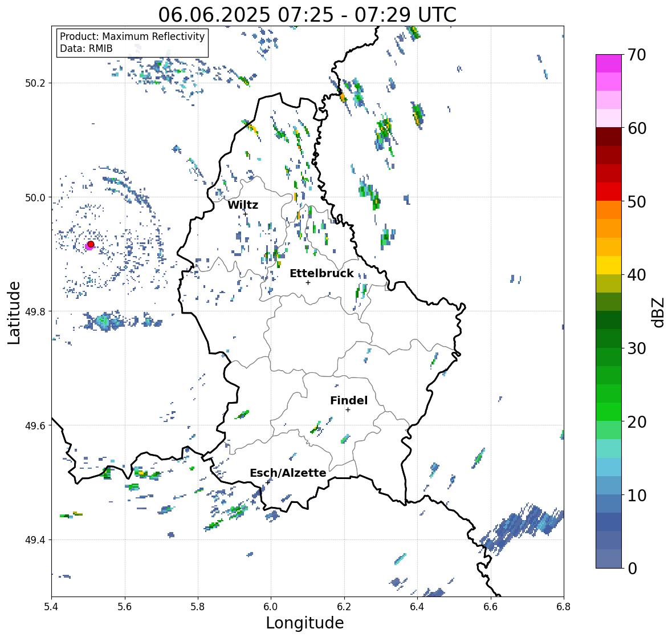Image resolution: width=672 pixels, height=637 pixels.
Task: Click the dBZ colorbar axis label
Action: tap(659, 312)
